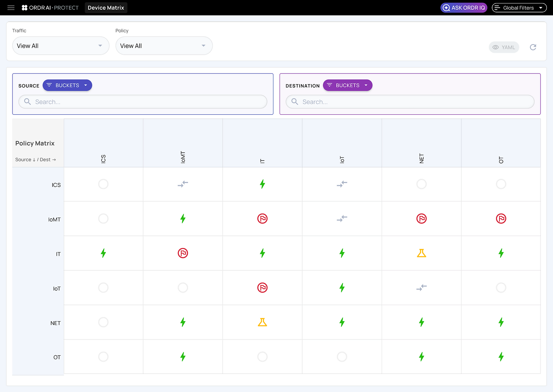Image resolution: width=553 pixels, height=392 pixels.
Task: Open the IT to OT lightning cell
Action: coord(501,253)
